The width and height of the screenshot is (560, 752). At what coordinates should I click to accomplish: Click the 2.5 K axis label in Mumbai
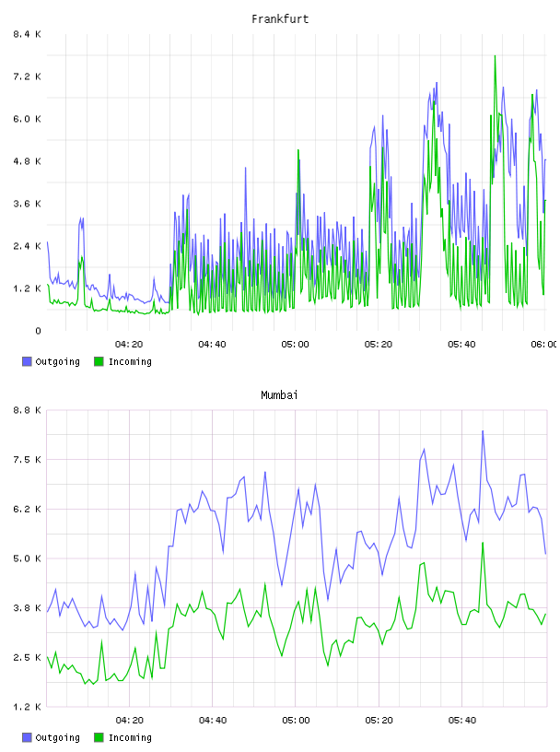click(27, 657)
